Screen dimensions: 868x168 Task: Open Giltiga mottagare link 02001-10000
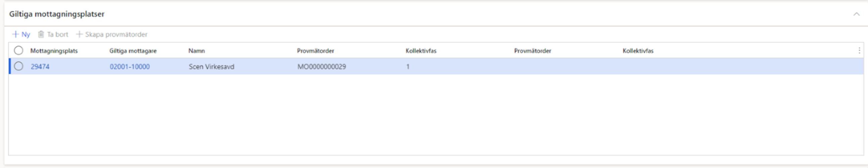(x=130, y=67)
